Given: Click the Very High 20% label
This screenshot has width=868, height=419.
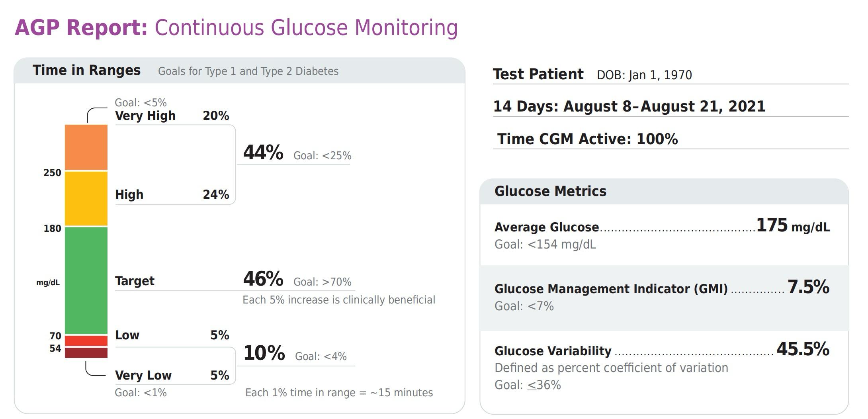Looking at the screenshot, I should point(172,116).
